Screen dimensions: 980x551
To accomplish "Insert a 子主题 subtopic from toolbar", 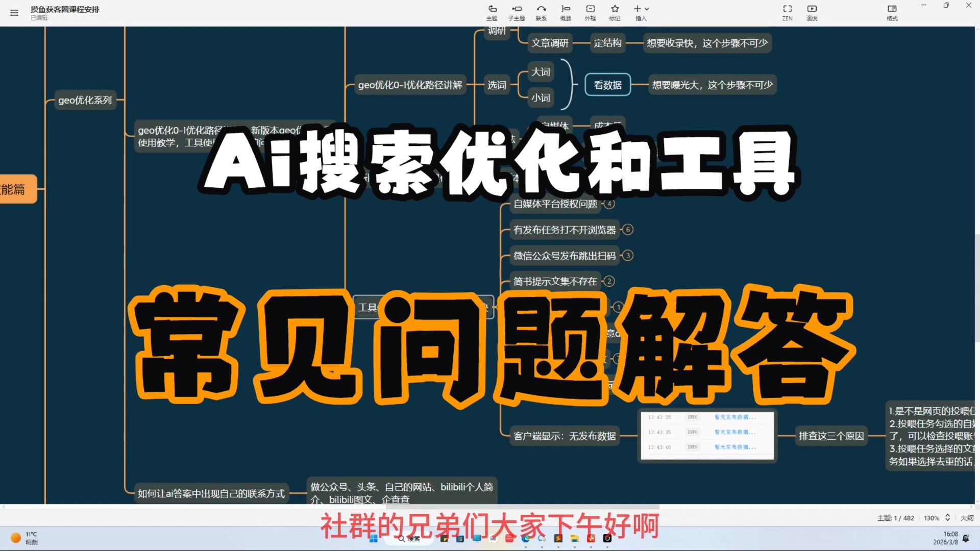I will click(x=517, y=13).
